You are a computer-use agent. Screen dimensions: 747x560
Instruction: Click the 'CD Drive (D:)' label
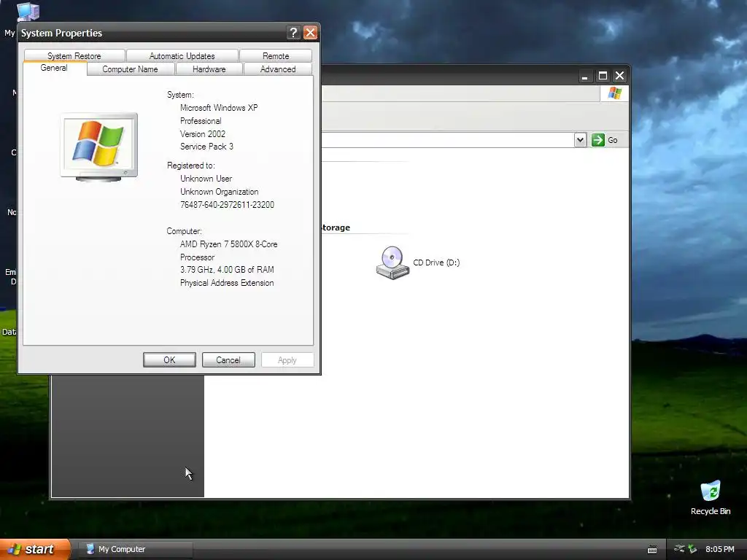[436, 262]
